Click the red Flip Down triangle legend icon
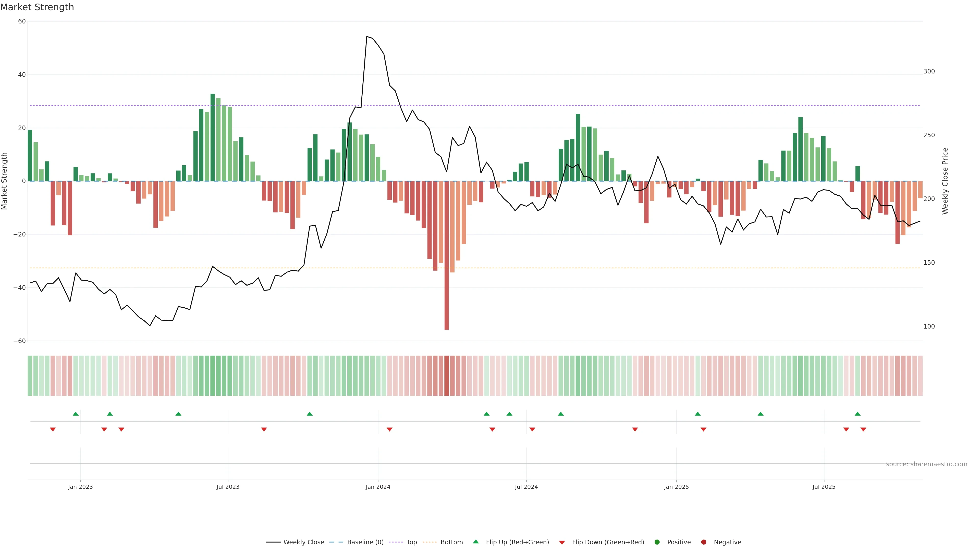This screenshot has height=551, width=980. 562,542
